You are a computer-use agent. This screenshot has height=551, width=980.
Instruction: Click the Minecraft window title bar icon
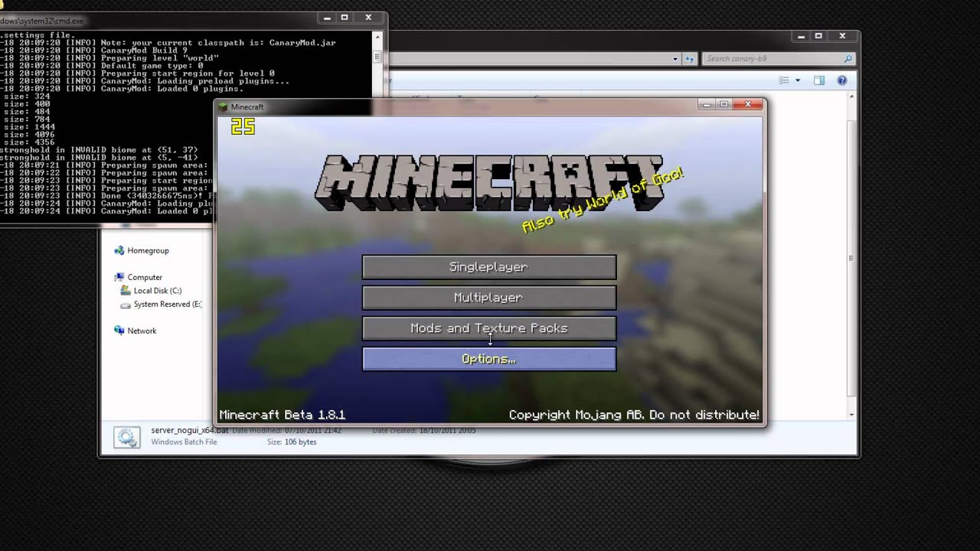pos(224,107)
